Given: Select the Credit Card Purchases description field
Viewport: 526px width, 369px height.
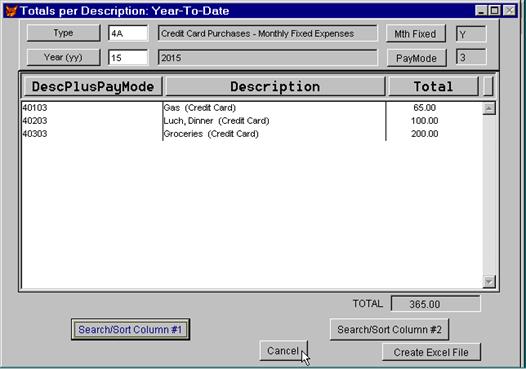Looking at the screenshot, I should [x=268, y=34].
